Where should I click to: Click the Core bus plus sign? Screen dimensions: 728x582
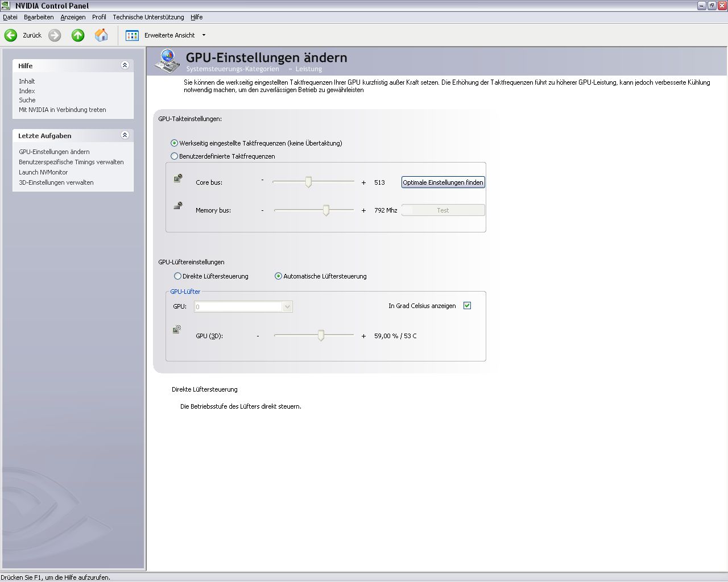point(363,182)
